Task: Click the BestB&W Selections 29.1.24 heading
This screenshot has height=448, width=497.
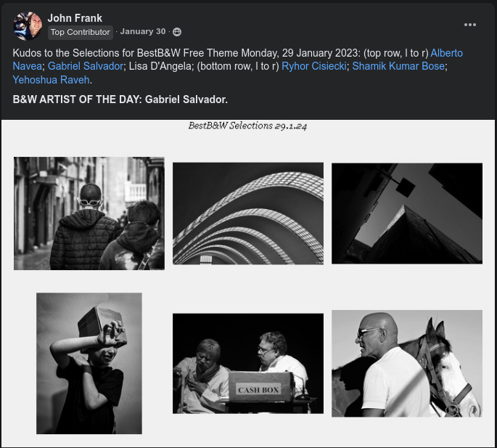Action: [247, 126]
